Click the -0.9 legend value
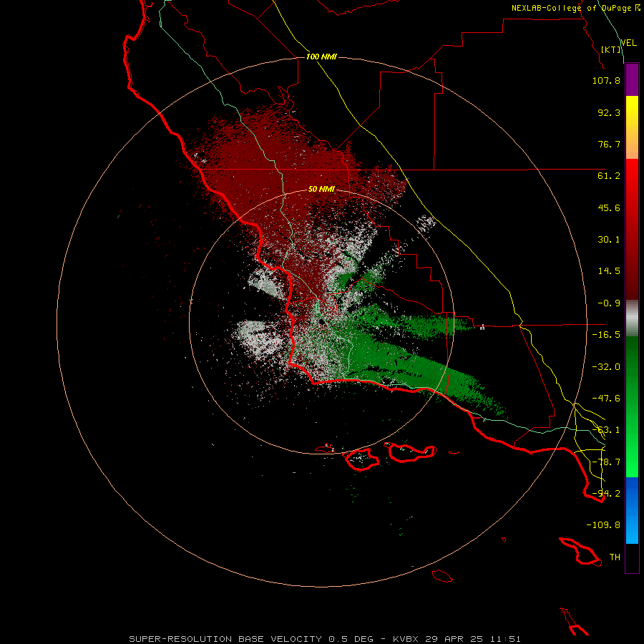 click(609, 303)
